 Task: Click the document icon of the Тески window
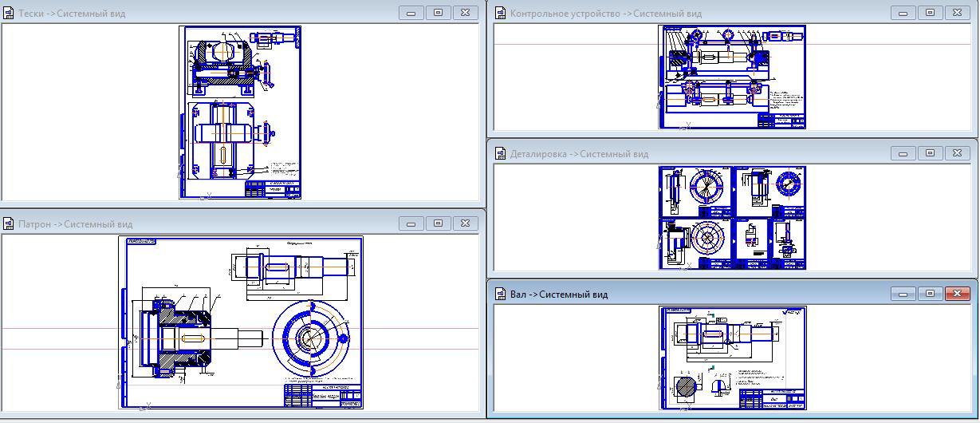[x=9, y=14]
